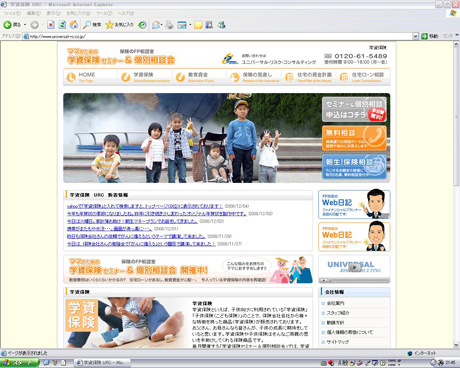Click the Messenger toolbar icon
This screenshot has width=460, height=368.
[222, 25]
